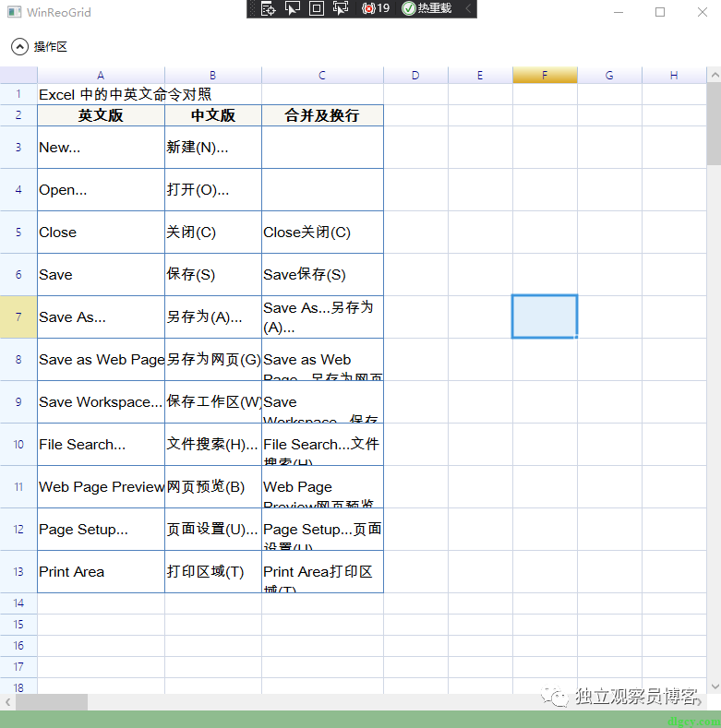Viewport: 721px width, 728px height.
Task: Click horizontal scrollbar left arrow
Action: (7, 702)
